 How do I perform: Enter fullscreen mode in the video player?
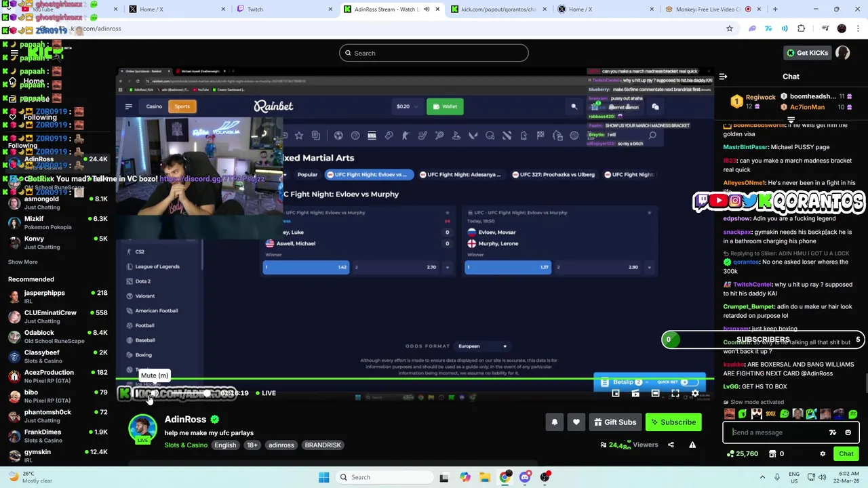click(675, 393)
